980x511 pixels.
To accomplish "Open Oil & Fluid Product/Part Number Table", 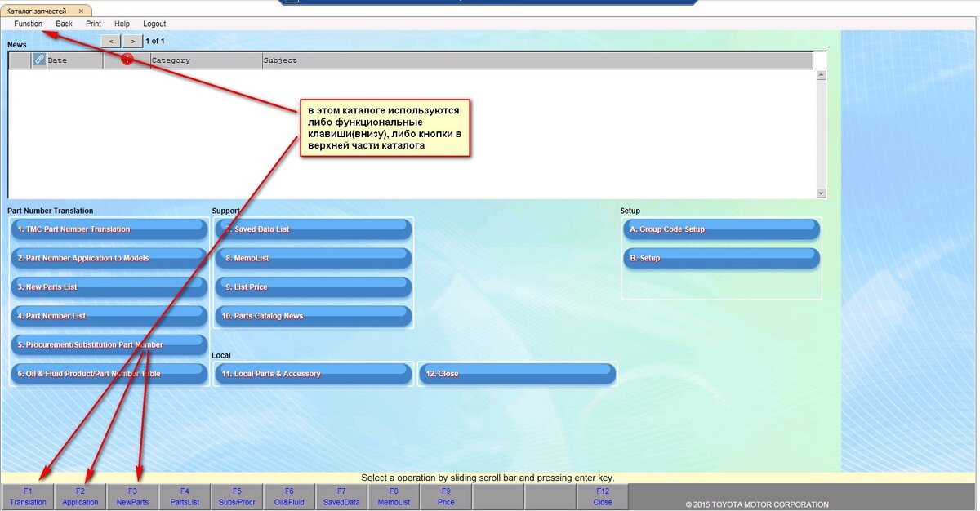I will click(x=109, y=374).
